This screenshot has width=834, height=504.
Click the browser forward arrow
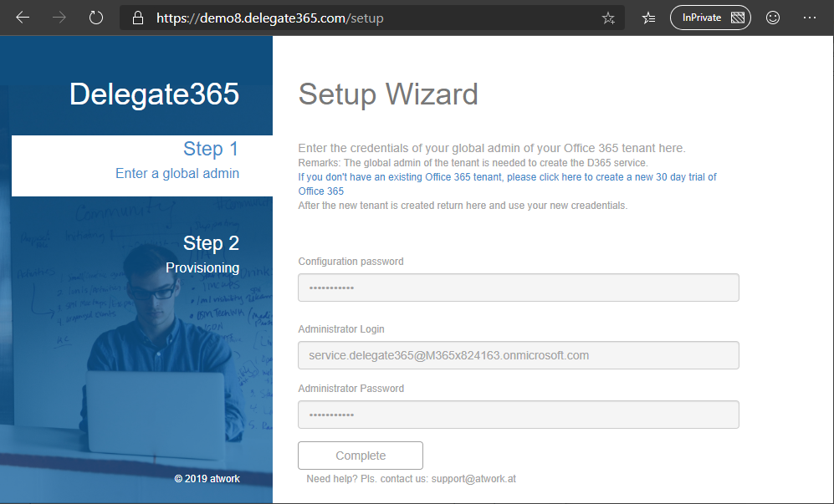[x=59, y=18]
